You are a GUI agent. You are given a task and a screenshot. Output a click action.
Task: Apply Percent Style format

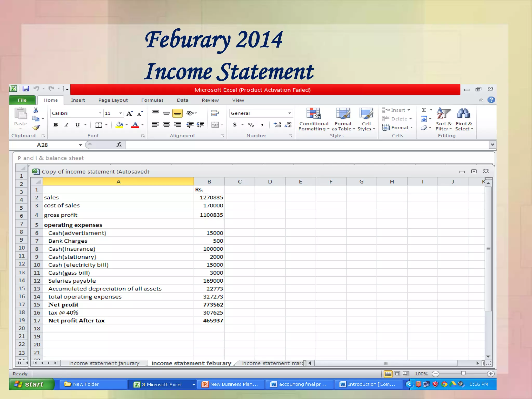point(251,125)
